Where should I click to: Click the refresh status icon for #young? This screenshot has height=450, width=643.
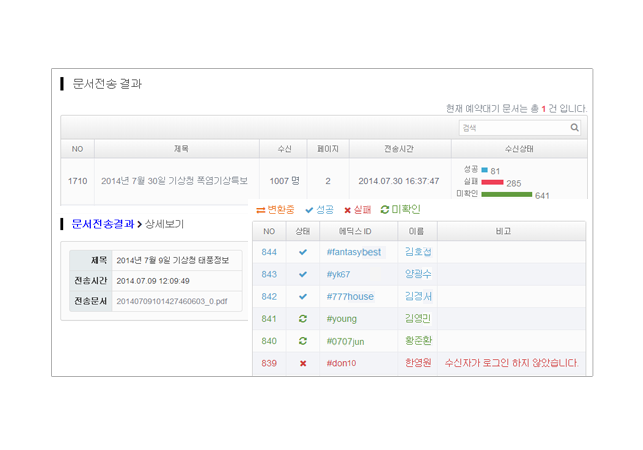click(x=303, y=319)
